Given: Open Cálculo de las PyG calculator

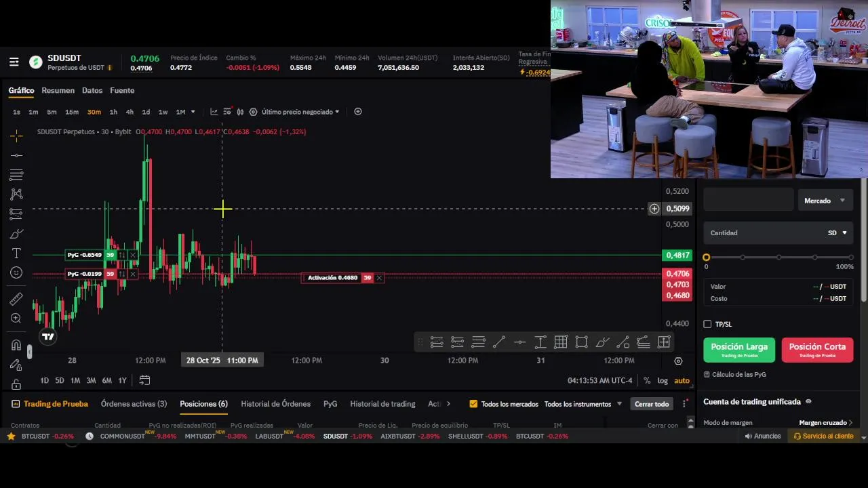Looking at the screenshot, I should coord(735,374).
